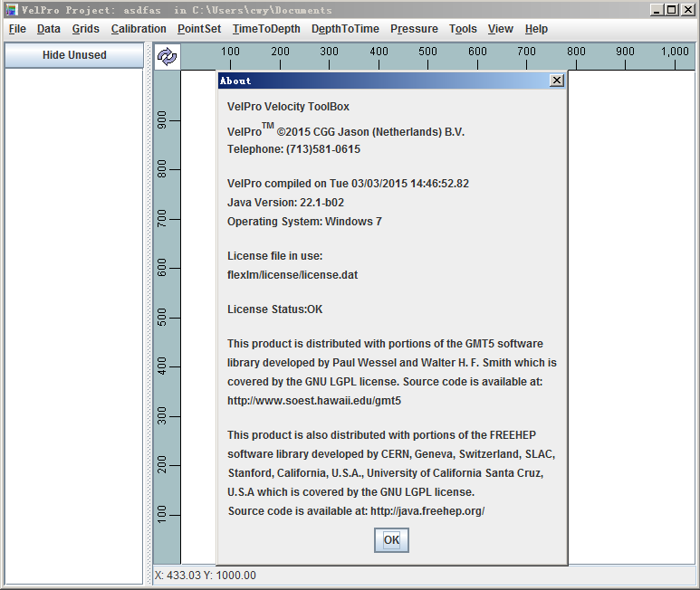Click the 100 mark on horizontal ruler
The image size is (700, 590).
230,52
